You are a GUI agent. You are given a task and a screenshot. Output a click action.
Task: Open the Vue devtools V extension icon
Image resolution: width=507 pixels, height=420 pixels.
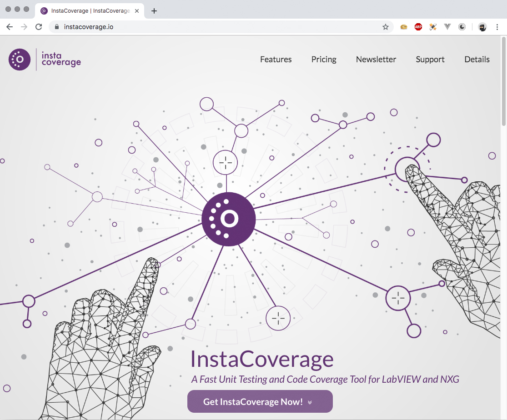click(447, 27)
